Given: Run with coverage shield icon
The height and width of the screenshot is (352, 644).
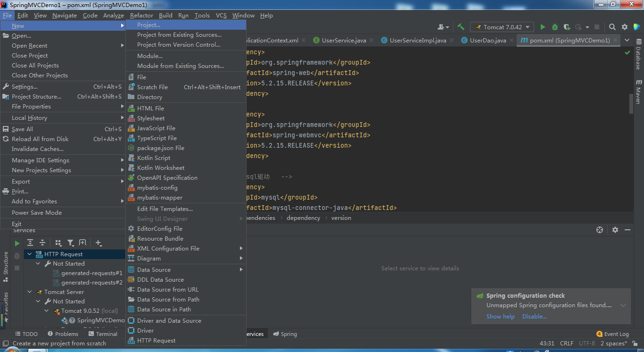Looking at the screenshot, I should tap(567, 27).
